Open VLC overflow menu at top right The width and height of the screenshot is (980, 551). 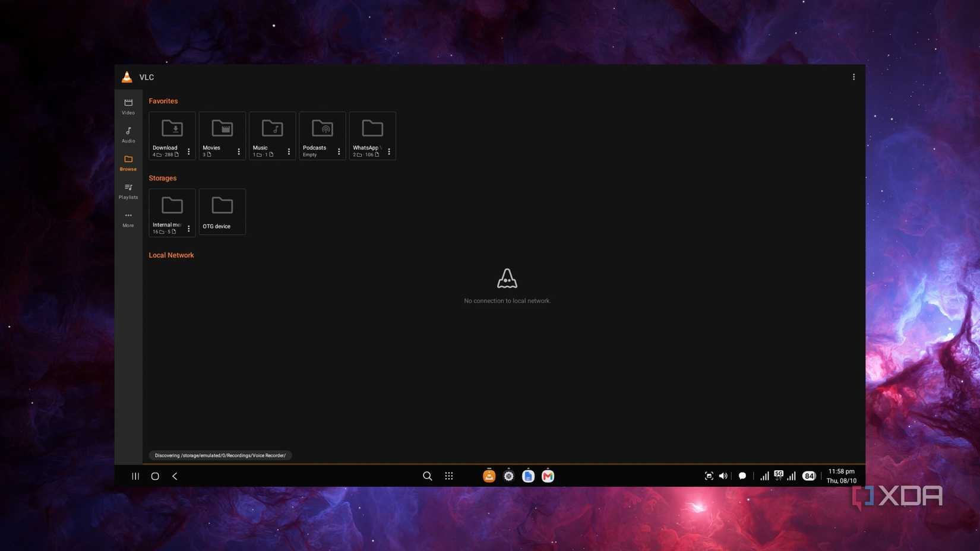click(x=853, y=77)
